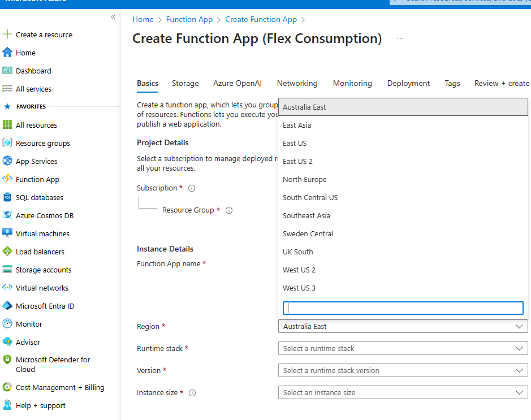
Task: Switch to the Deployment tab
Action: click(408, 83)
